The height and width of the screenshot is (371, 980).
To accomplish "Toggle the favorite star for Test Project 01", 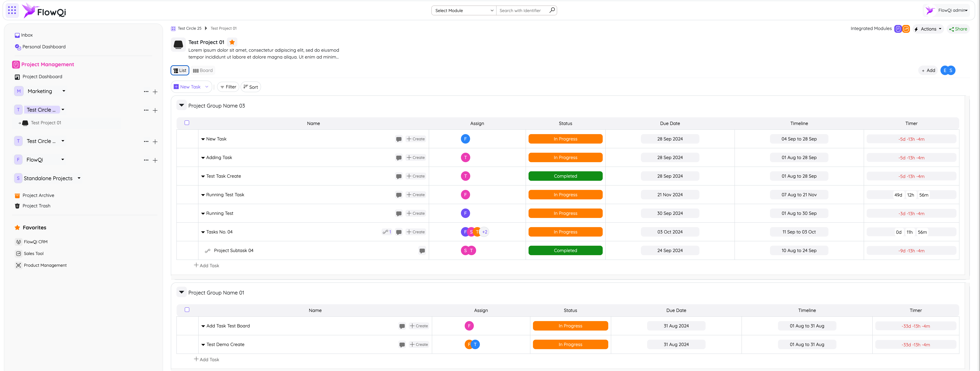I will click(232, 42).
